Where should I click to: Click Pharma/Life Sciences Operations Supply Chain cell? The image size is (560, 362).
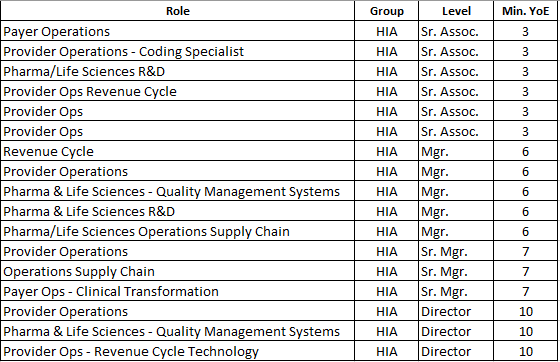point(178,231)
